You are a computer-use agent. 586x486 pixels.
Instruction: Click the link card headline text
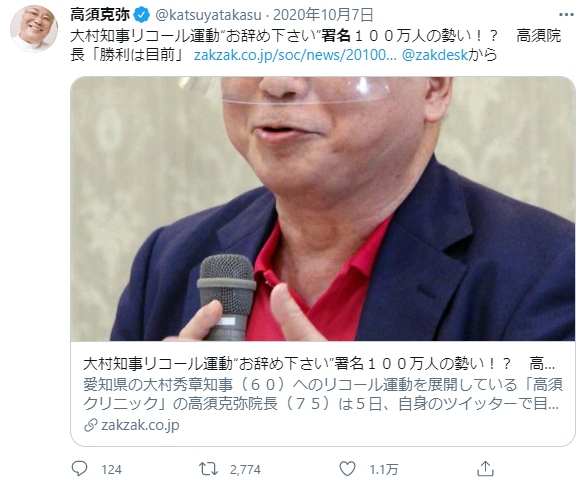tap(319, 363)
